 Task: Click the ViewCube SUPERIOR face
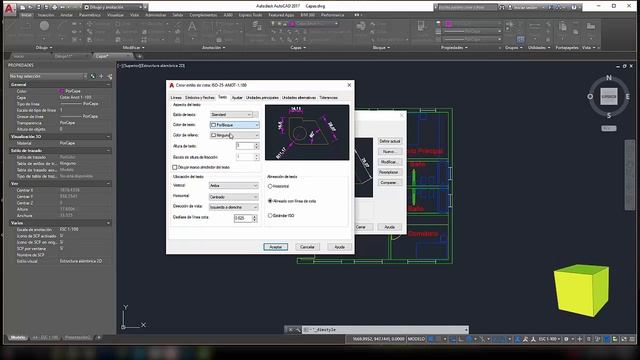(609, 97)
